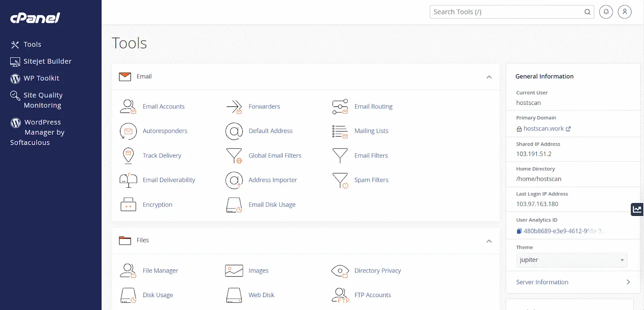Image resolution: width=644 pixels, height=310 pixels.
Task: Expand Server Information arrow
Action: (x=628, y=282)
